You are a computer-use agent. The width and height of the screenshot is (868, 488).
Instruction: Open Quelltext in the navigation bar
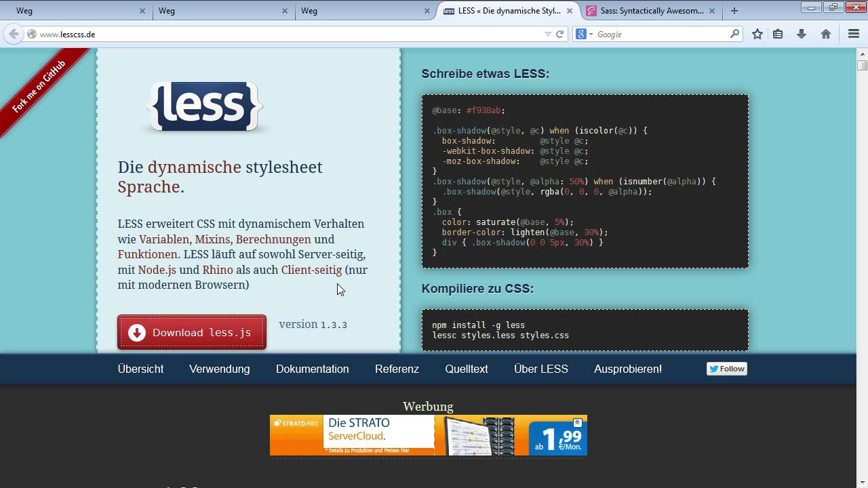(x=467, y=369)
